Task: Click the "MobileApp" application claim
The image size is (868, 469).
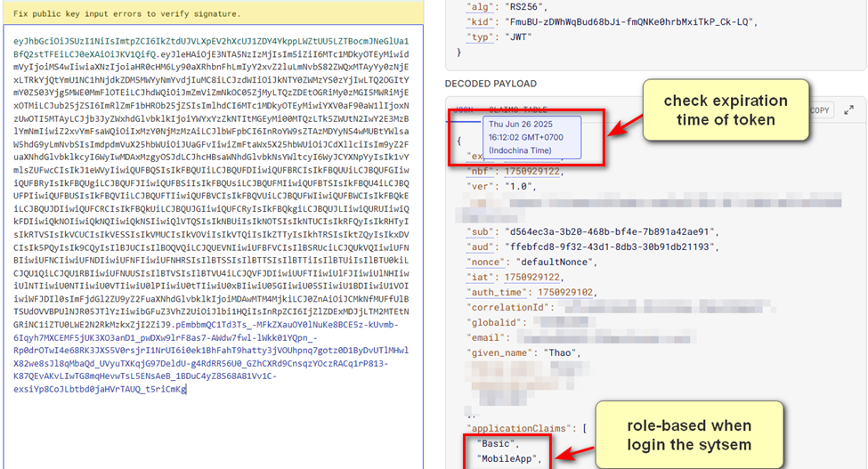Action: pyautogui.click(x=505, y=457)
